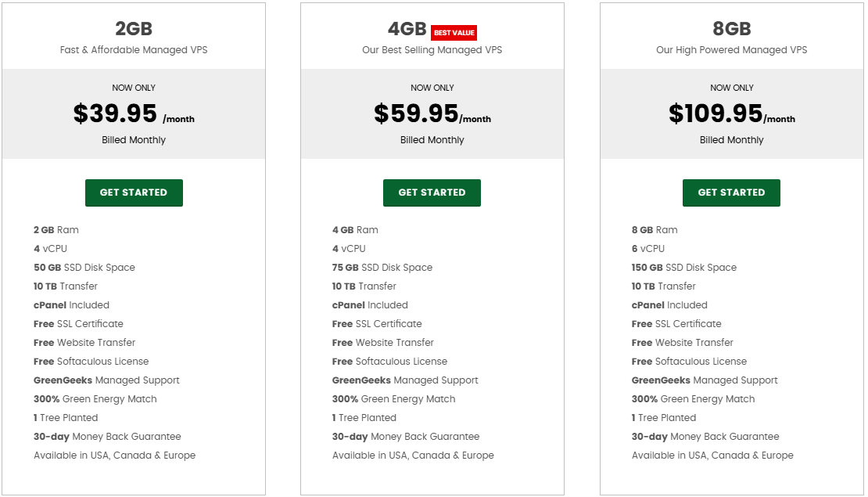
Task: Click "Billed Monthly" under the $59.95 price
Action: coord(432,140)
